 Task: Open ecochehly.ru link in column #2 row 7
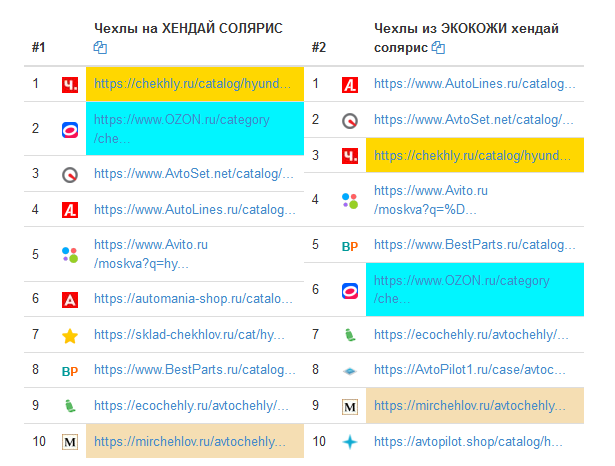click(471, 335)
